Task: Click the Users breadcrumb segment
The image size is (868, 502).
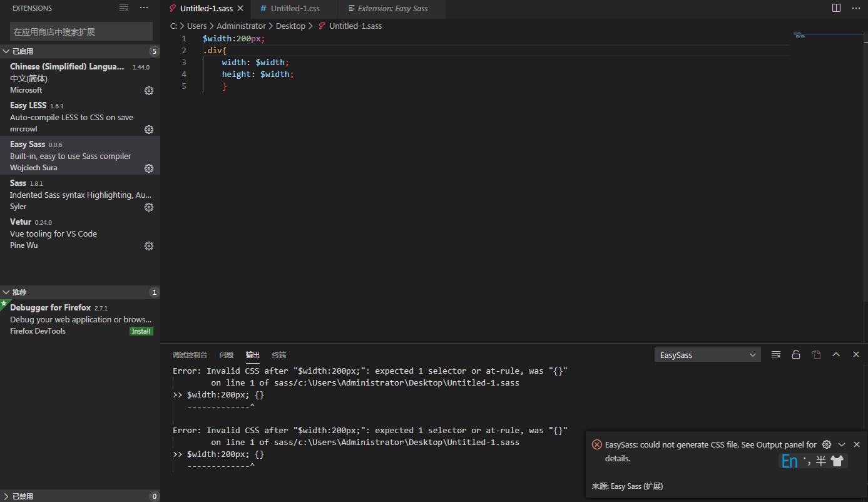Action: point(197,26)
